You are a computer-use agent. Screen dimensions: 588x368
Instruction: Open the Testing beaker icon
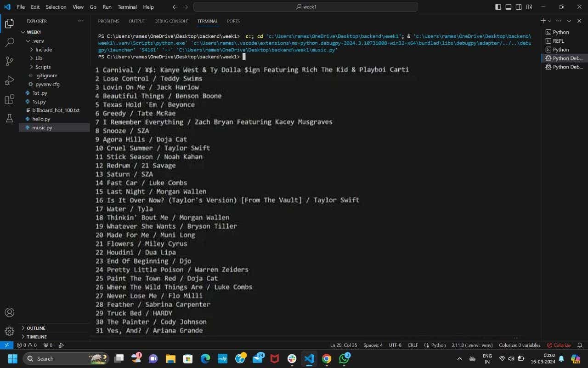point(9,118)
